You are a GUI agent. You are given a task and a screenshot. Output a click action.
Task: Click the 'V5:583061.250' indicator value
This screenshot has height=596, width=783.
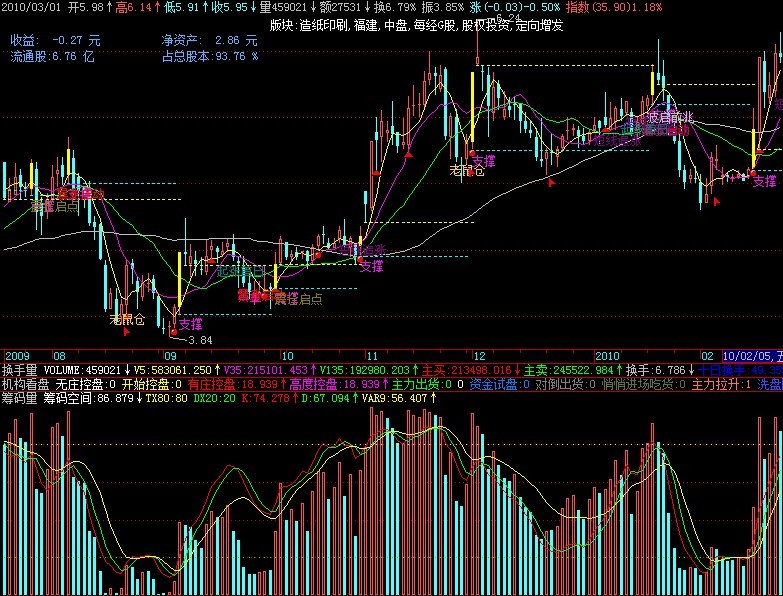(x=173, y=370)
